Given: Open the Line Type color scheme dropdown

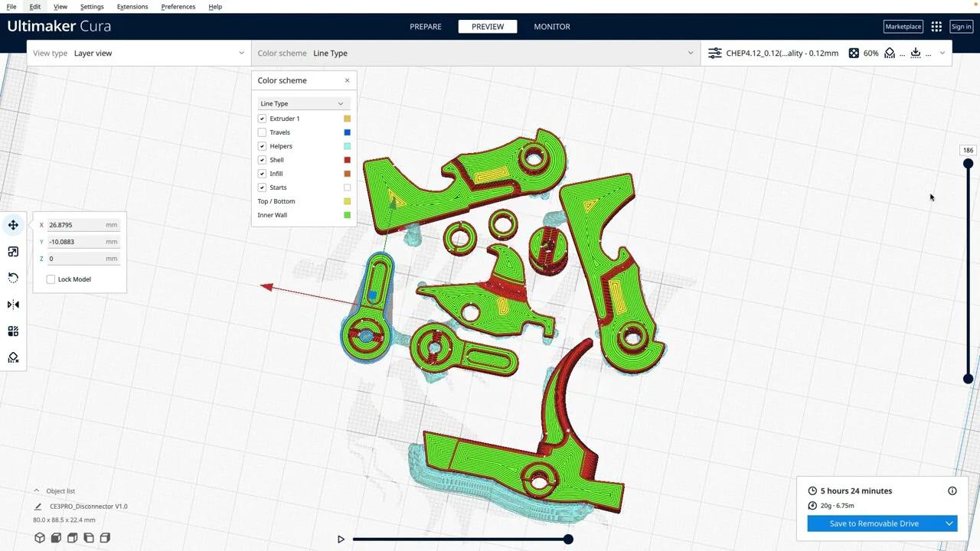Looking at the screenshot, I should 302,103.
